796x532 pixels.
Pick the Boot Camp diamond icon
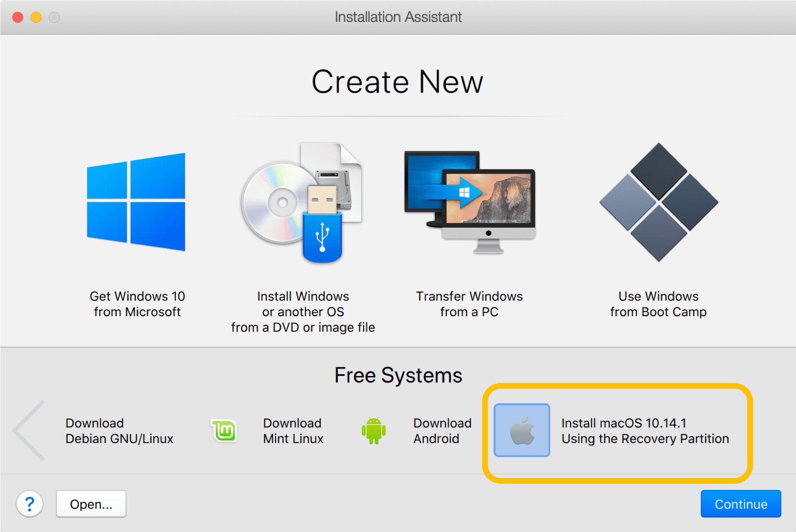659,202
